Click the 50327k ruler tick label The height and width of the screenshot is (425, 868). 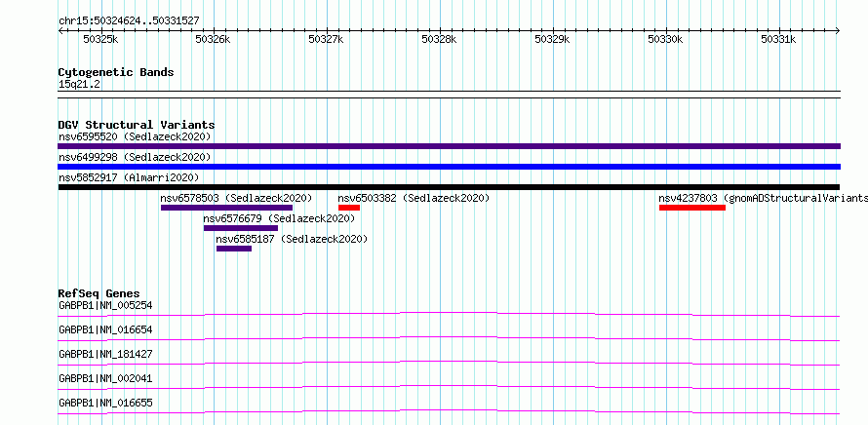point(326,39)
